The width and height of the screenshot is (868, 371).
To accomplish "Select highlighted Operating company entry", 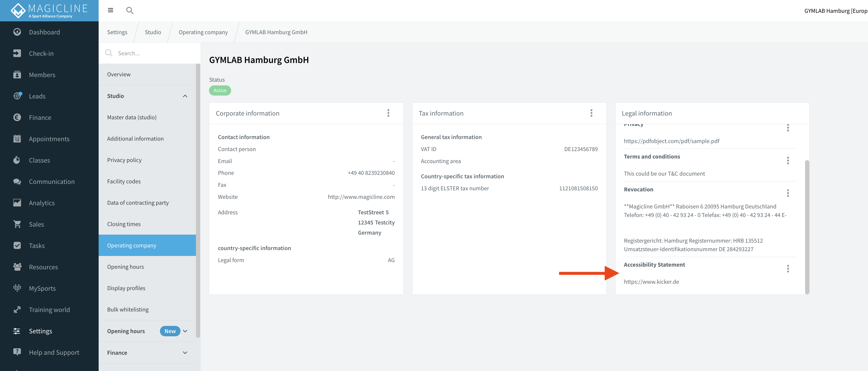I will pyautogui.click(x=147, y=245).
